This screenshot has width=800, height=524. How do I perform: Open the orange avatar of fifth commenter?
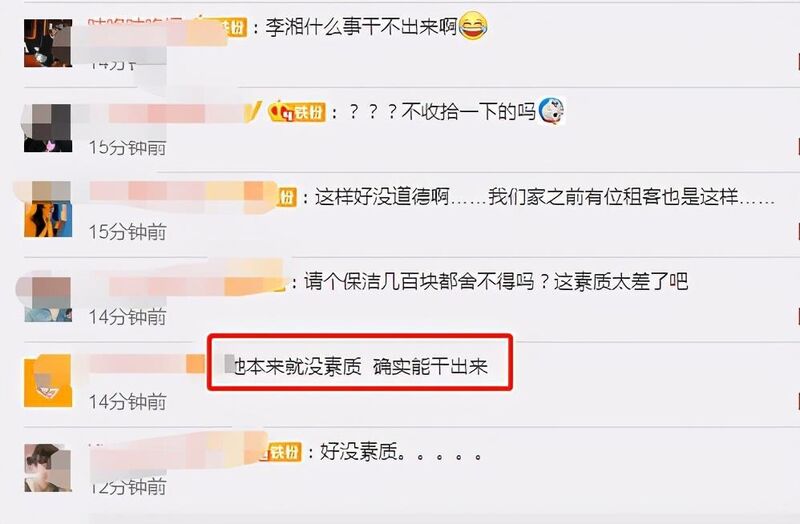click(48, 381)
